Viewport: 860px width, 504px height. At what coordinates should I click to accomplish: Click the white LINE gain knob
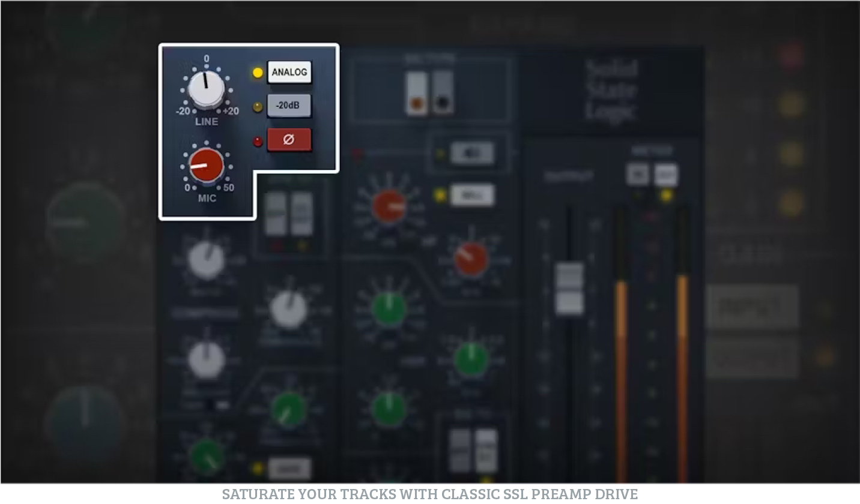[x=206, y=89]
